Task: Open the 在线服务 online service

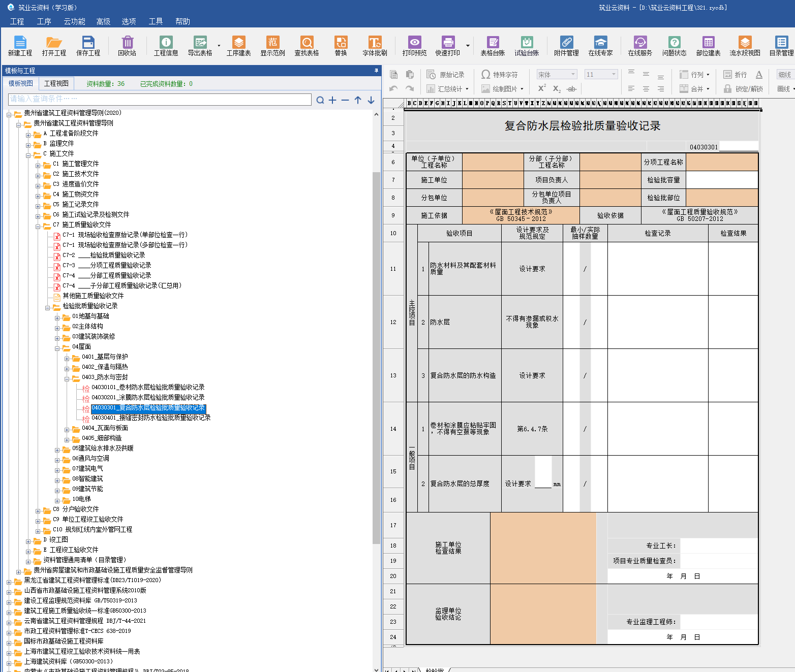Action: (x=640, y=46)
